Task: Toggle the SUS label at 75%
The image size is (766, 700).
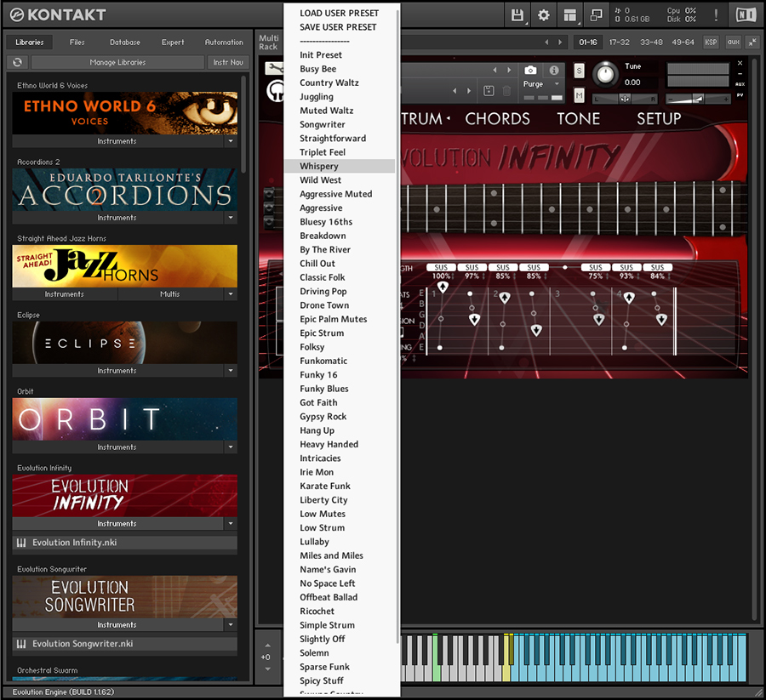Action: coord(596,268)
